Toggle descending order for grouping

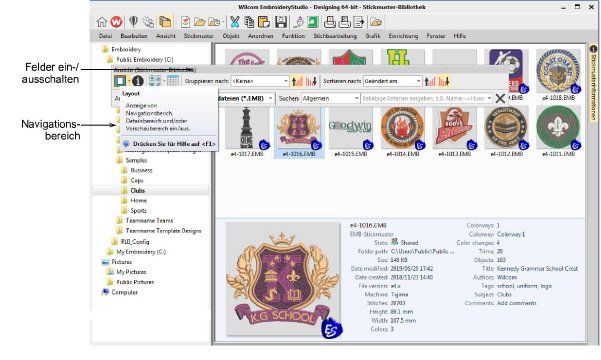pyautogui.click(x=311, y=81)
